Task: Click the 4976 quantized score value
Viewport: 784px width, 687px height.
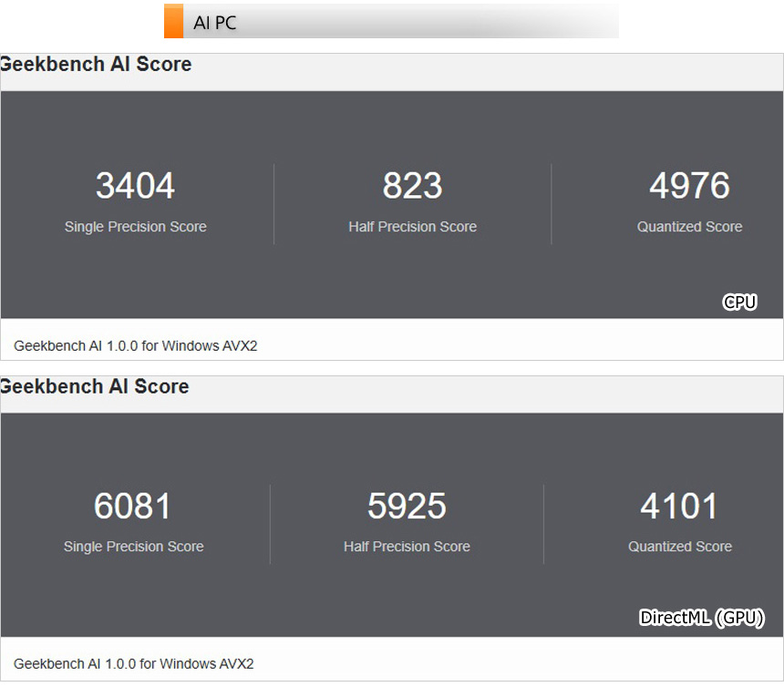Action: [x=689, y=186]
